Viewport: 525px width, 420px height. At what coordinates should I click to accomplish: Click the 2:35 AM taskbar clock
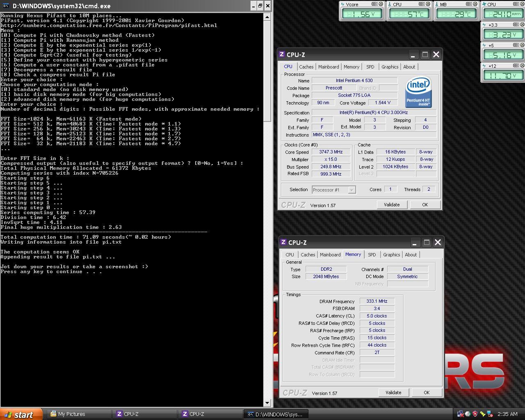[x=507, y=414]
